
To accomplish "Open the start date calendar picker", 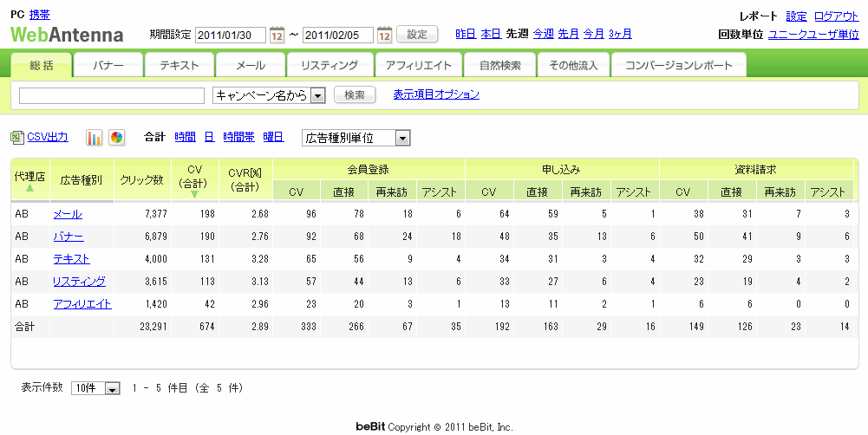I will (277, 35).
